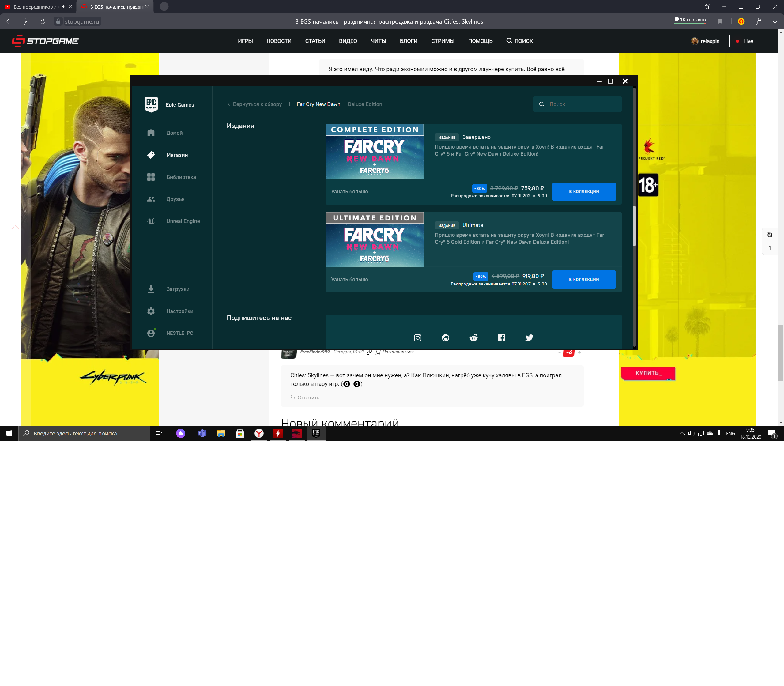
Task: Open relaxpls user profile
Action: pyautogui.click(x=705, y=41)
